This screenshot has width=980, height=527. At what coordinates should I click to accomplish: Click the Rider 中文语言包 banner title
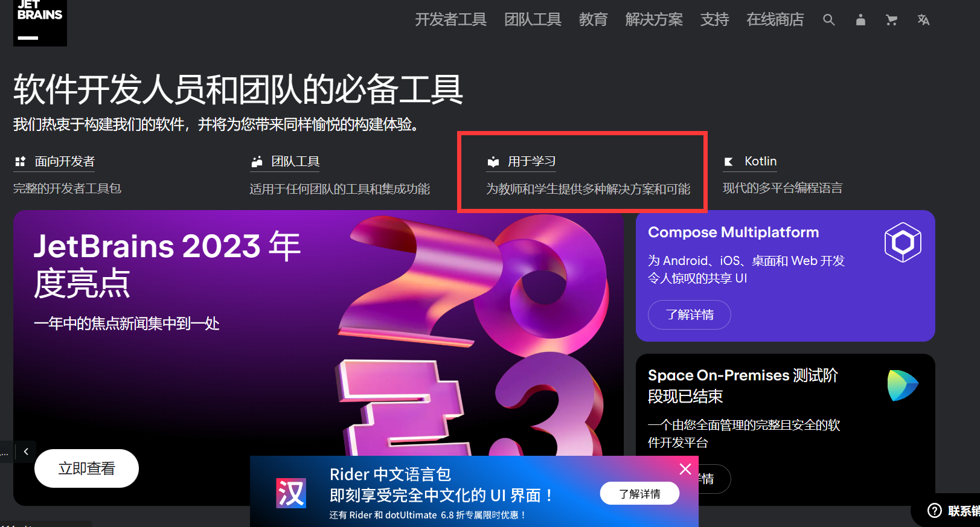tap(390, 474)
